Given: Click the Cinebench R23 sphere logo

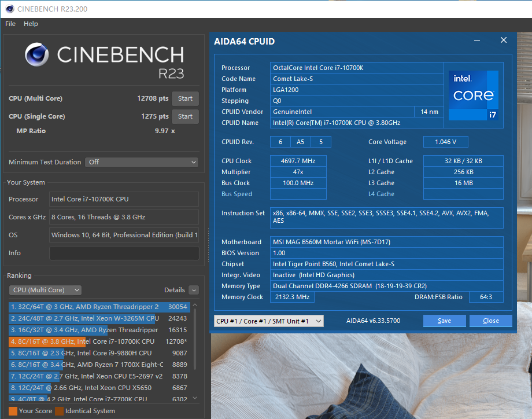Looking at the screenshot, I should 36,54.
